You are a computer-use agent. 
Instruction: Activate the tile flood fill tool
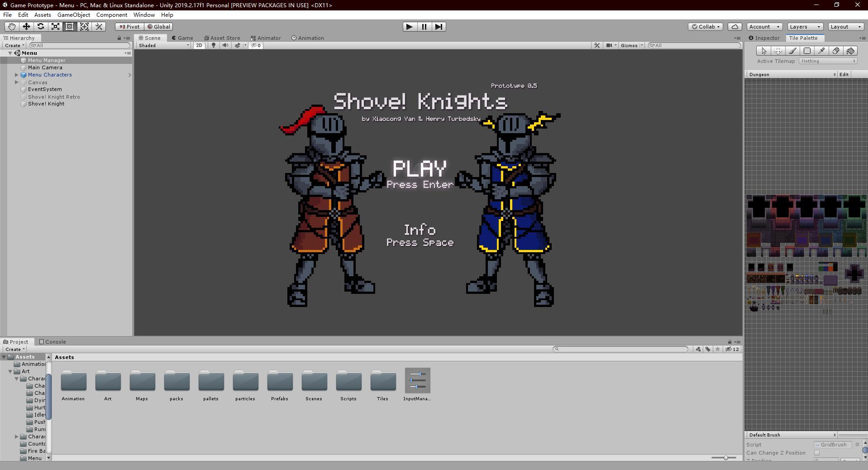pyautogui.click(x=849, y=51)
